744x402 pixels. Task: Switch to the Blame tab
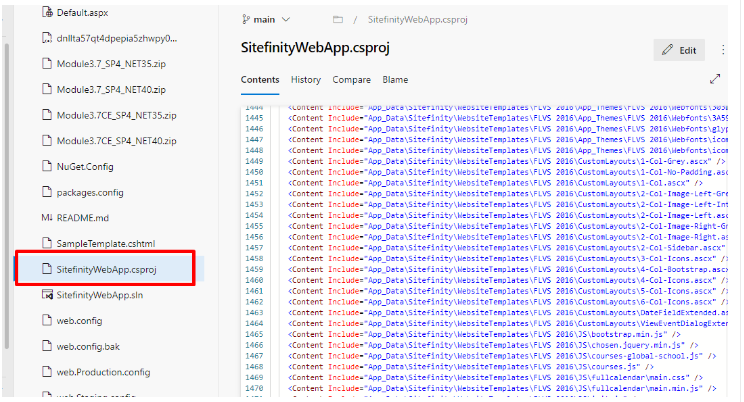[x=395, y=80]
